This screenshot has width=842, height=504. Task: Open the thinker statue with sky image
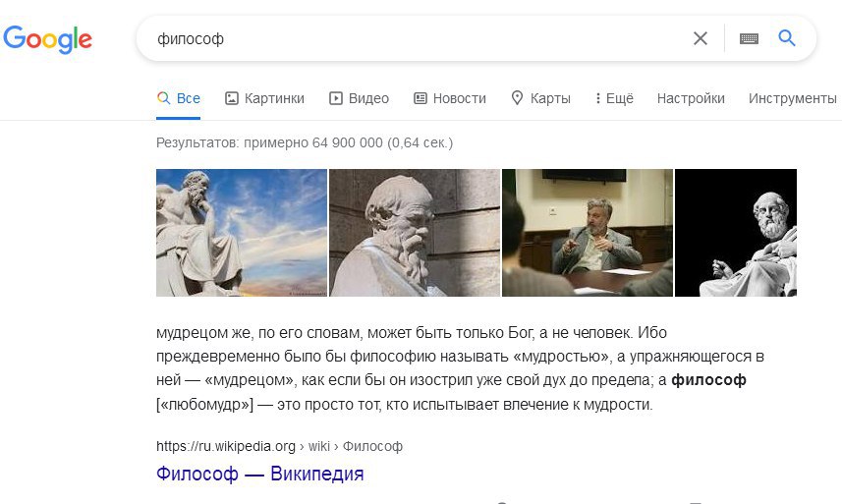tap(242, 233)
